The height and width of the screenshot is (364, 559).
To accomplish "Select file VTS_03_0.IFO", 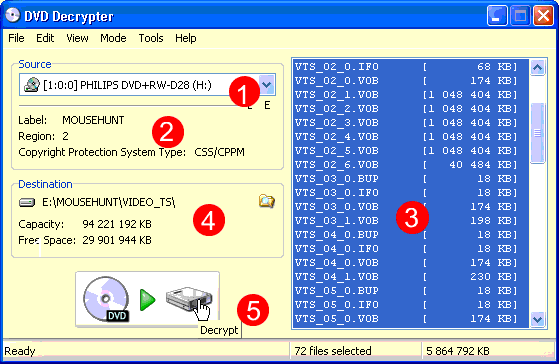I will [x=410, y=193].
